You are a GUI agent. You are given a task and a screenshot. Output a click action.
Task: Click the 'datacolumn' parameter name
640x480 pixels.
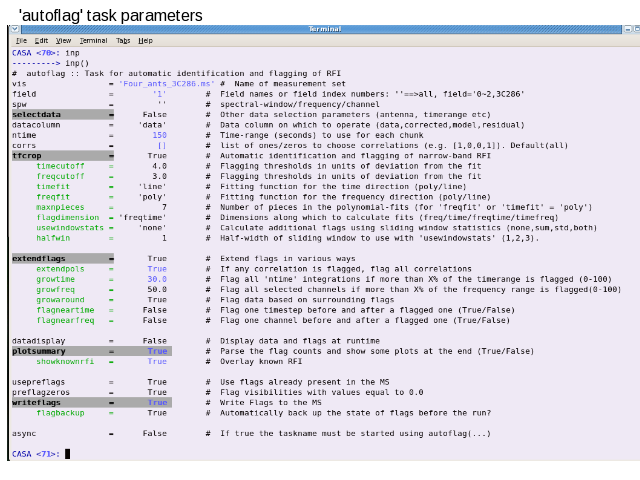[x=36, y=125]
